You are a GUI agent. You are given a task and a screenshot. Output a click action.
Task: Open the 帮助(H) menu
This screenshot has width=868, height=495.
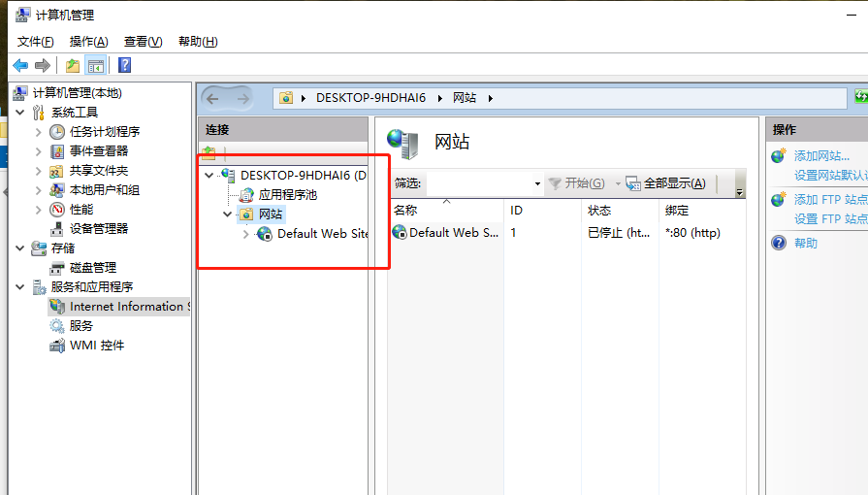point(198,42)
